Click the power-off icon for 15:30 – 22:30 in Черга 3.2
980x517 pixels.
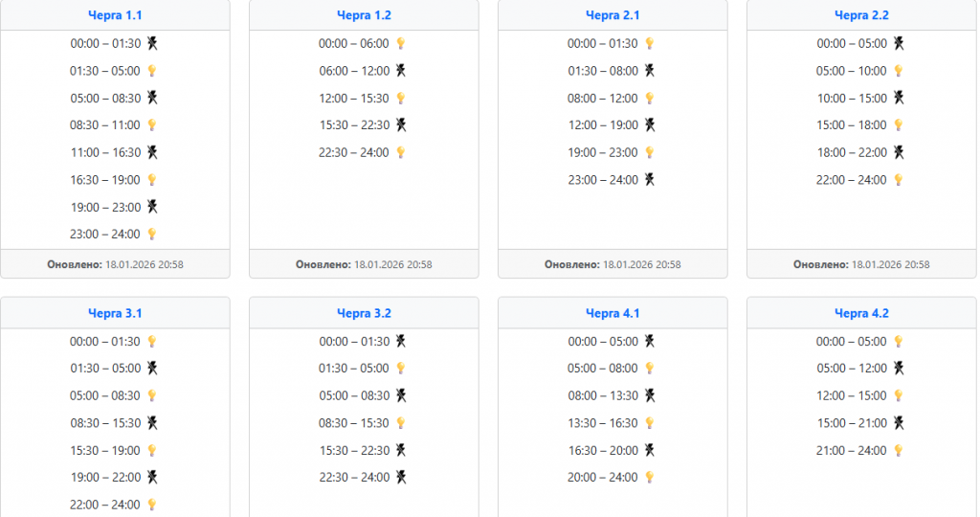point(401,450)
